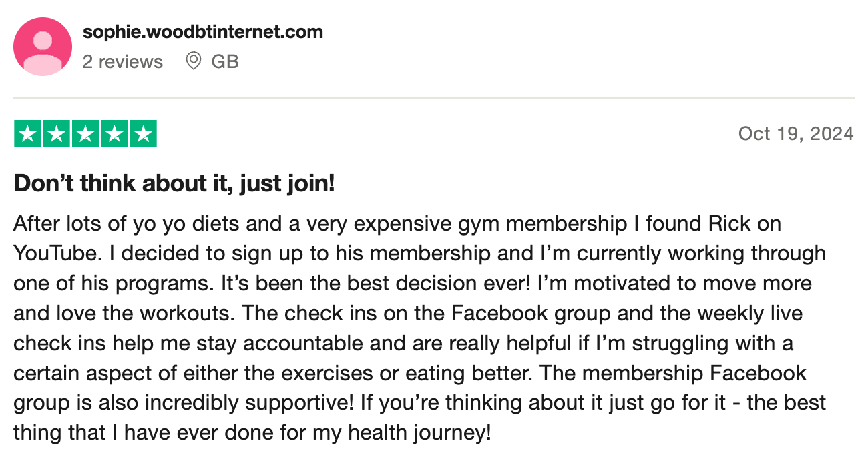Screen dimensions: 868x467
Task: Click the Oct 19, 2024 review date
Action: click(x=795, y=134)
